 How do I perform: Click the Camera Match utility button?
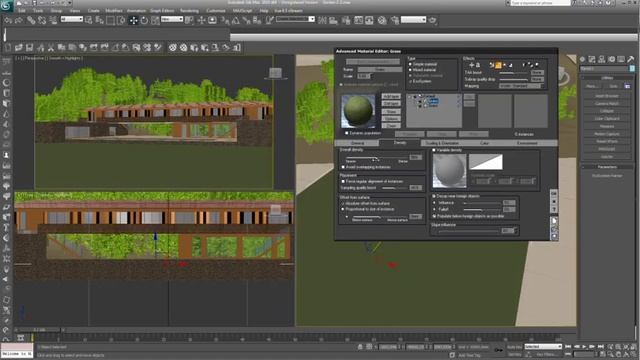click(607, 104)
